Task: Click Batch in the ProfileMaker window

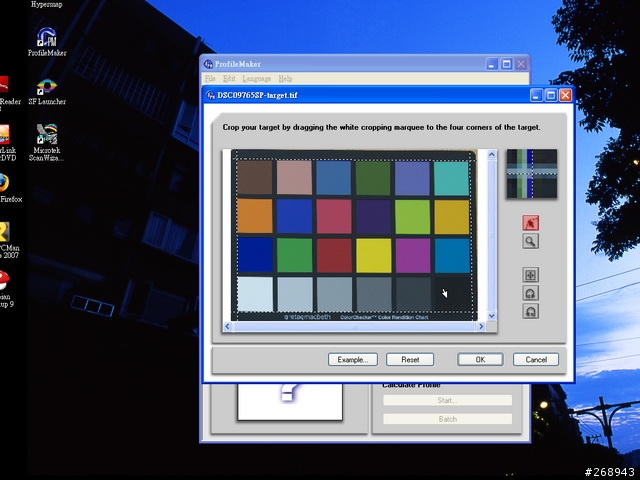Action: [447, 419]
